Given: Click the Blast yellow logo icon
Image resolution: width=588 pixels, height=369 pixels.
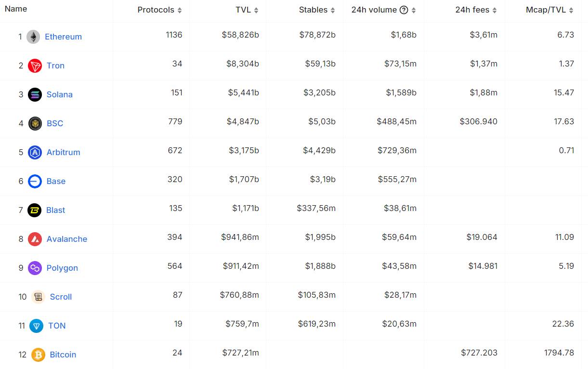Looking at the screenshot, I should click(x=35, y=210).
